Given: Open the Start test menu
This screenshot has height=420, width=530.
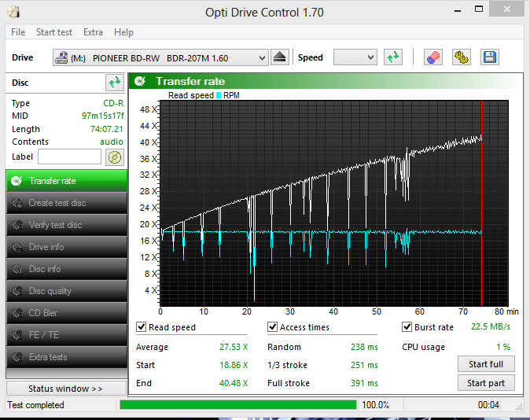Looking at the screenshot, I should click(54, 32).
